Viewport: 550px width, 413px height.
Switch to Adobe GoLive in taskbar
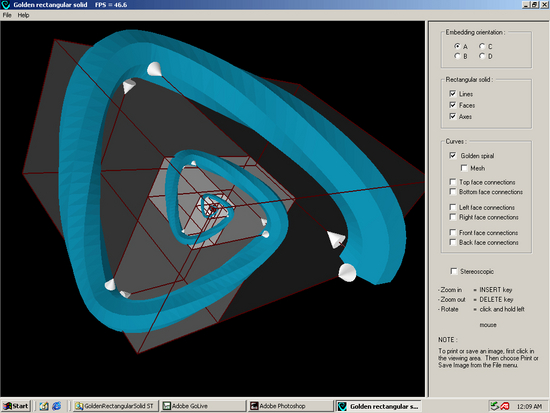203,406
